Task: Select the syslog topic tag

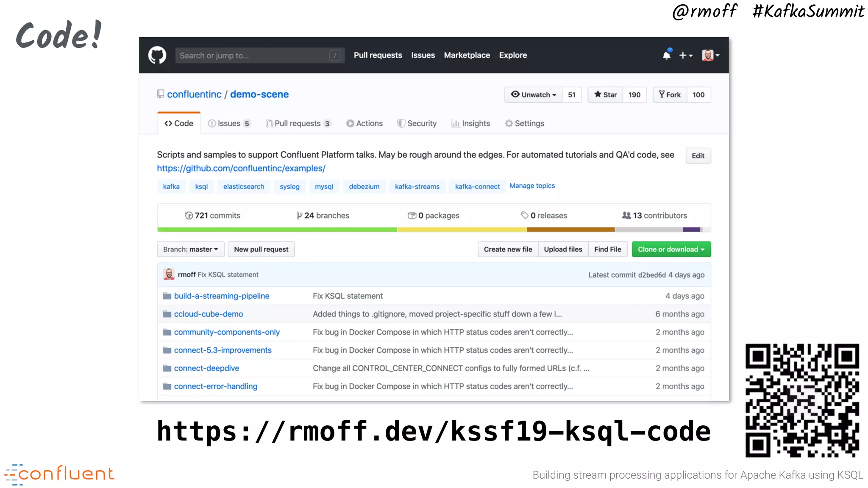Action: click(289, 186)
